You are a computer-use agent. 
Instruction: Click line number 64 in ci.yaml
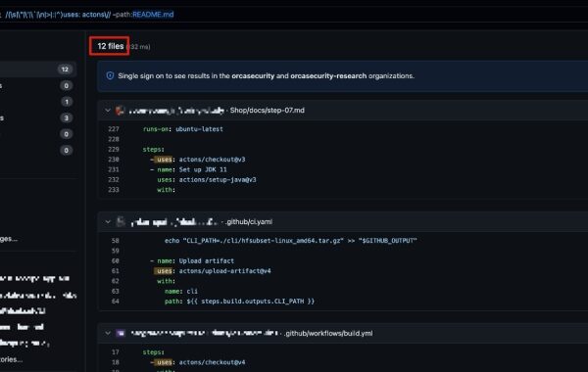point(115,302)
